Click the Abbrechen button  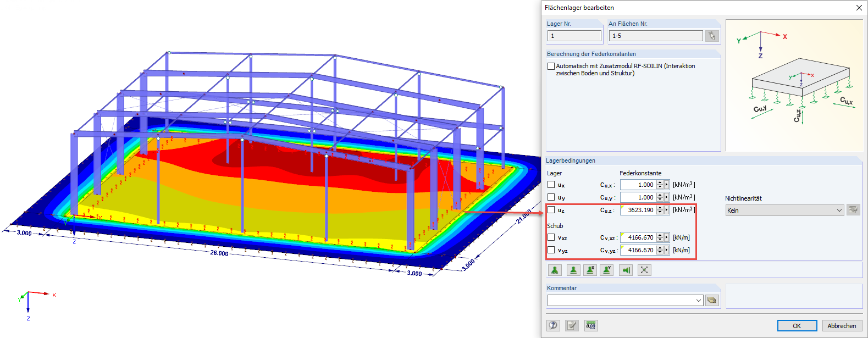point(842,325)
